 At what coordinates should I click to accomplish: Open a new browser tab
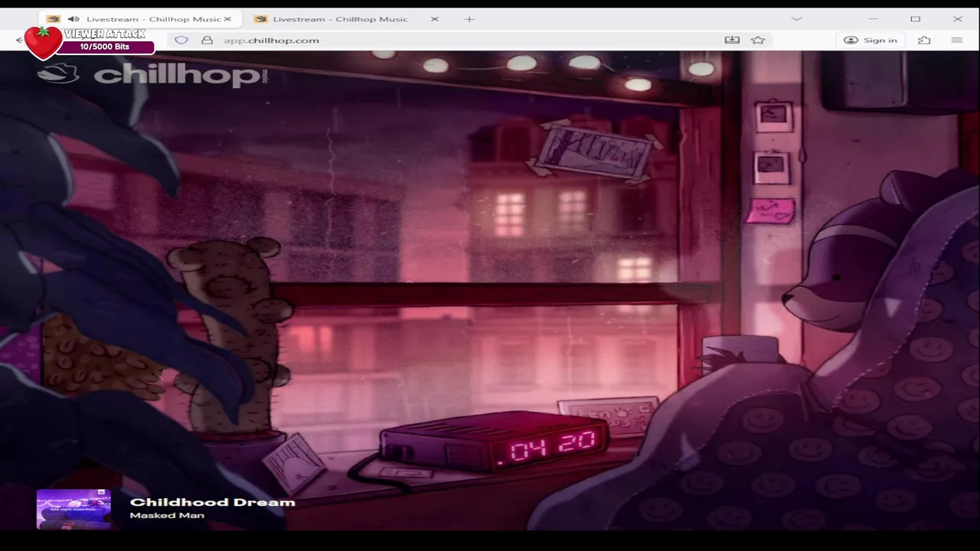coord(469,19)
